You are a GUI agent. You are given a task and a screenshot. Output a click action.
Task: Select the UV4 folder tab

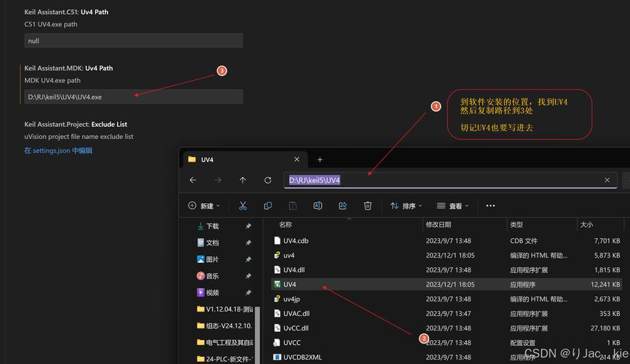pyautogui.click(x=245, y=159)
